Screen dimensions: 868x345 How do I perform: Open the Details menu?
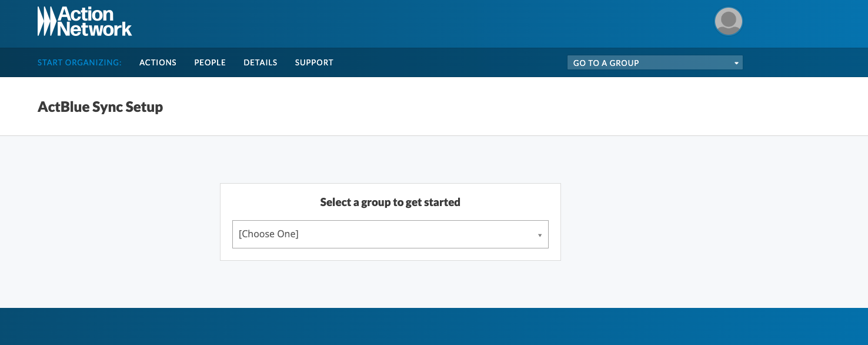(x=261, y=62)
